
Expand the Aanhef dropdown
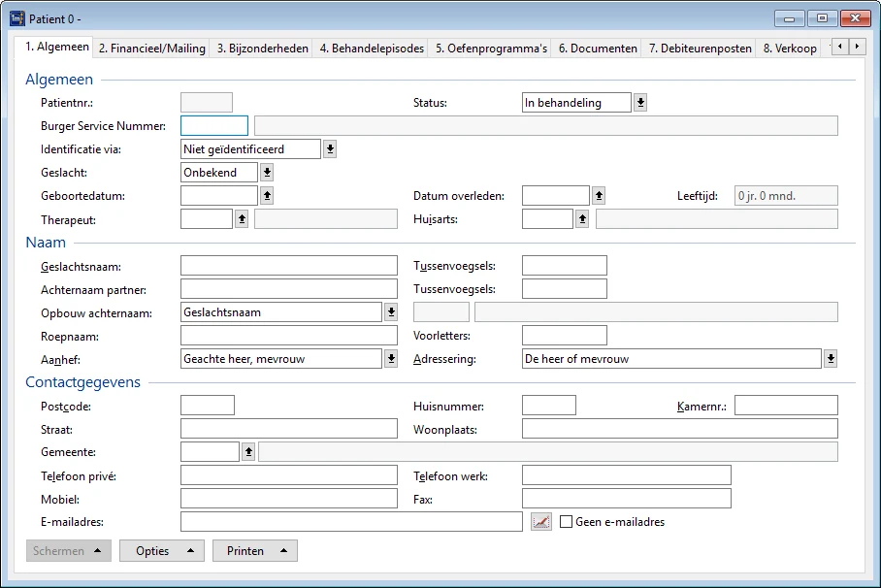click(391, 359)
